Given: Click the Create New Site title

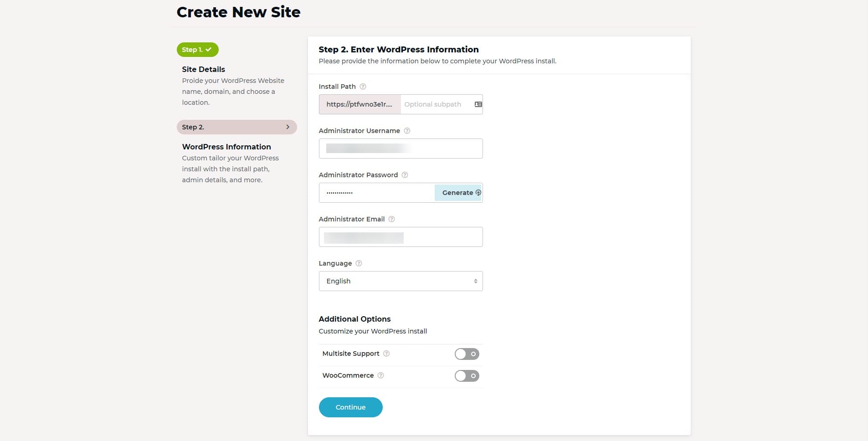Looking at the screenshot, I should [x=238, y=12].
